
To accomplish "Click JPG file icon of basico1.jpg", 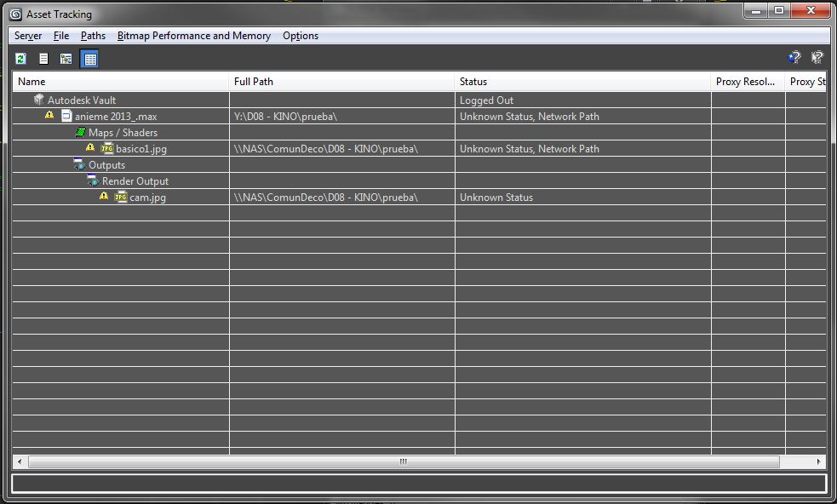I will coord(107,148).
